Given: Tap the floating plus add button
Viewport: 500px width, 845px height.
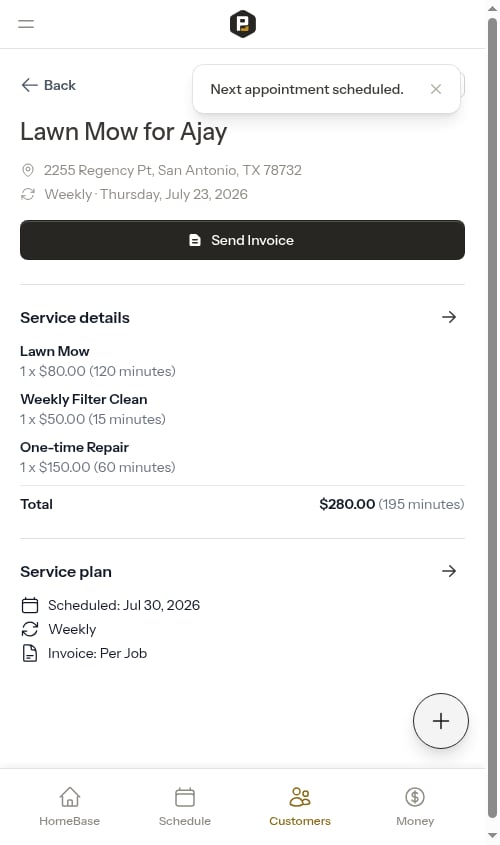Looking at the screenshot, I should [441, 721].
